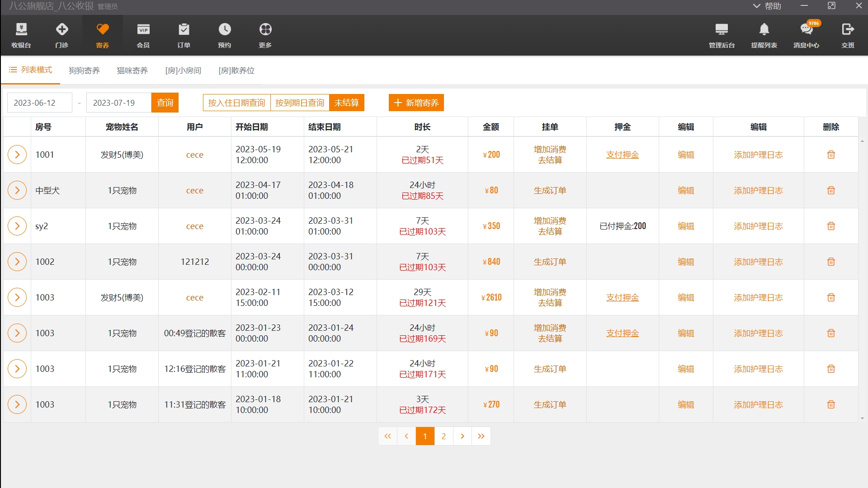Jump to the first results page

(387, 436)
